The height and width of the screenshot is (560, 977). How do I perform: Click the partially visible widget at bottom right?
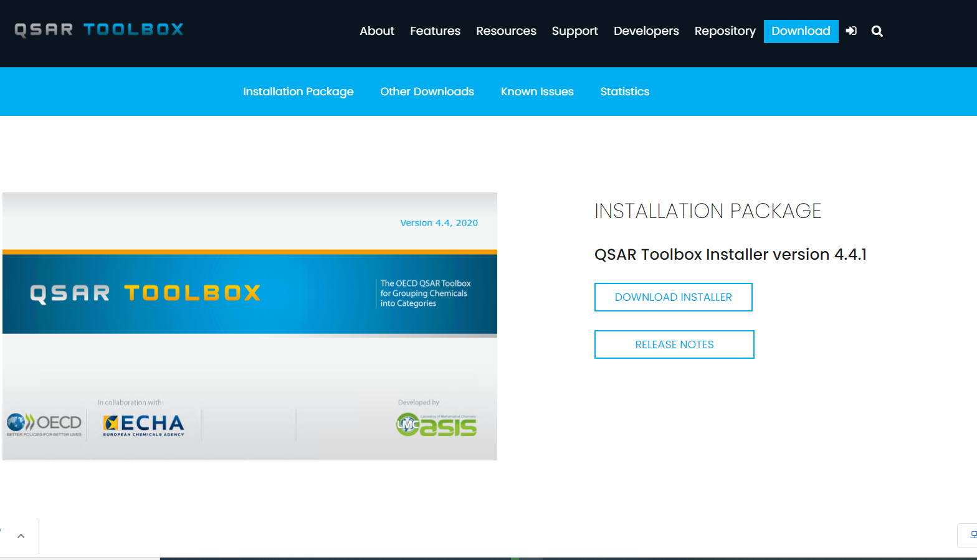(967, 536)
